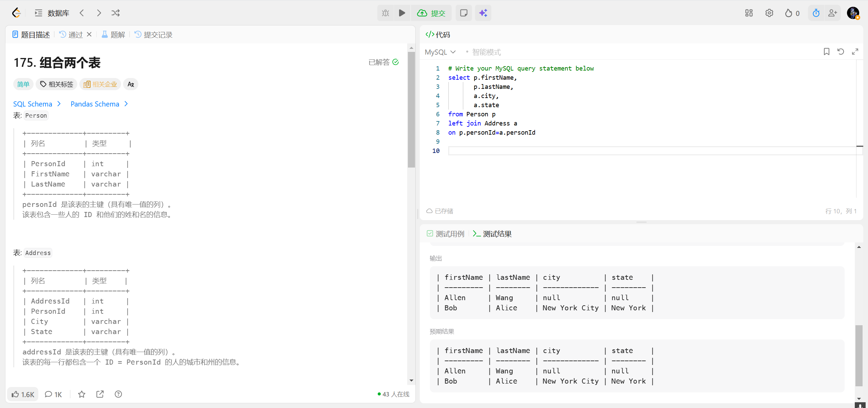The height and width of the screenshot is (408, 868).
Task: Expand the code editor to fullscreen
Action: coord(855,52)
